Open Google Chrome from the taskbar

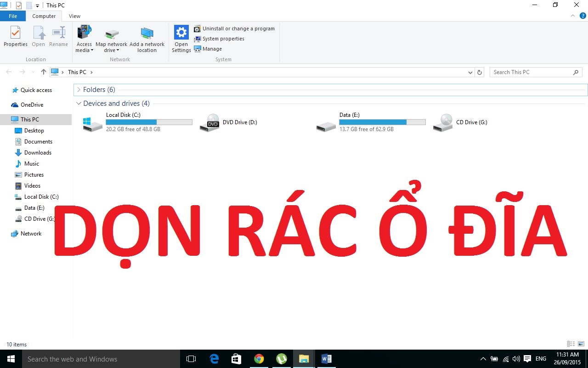click(259, 359)
